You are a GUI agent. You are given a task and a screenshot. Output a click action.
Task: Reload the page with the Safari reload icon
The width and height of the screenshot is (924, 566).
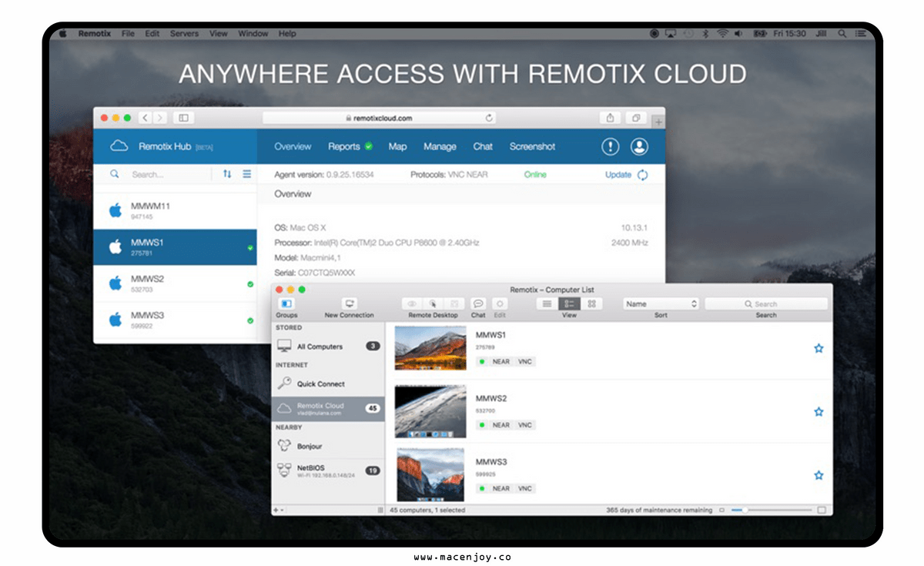(488, 118)
